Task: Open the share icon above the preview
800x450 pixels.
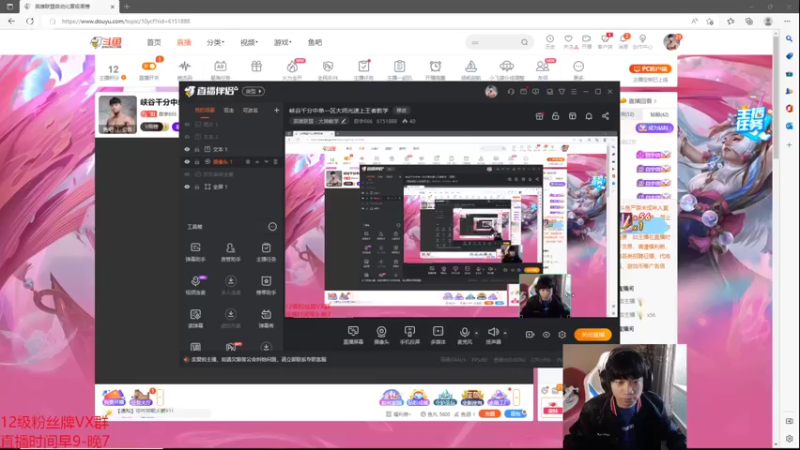Action: (x=605, y=116)
